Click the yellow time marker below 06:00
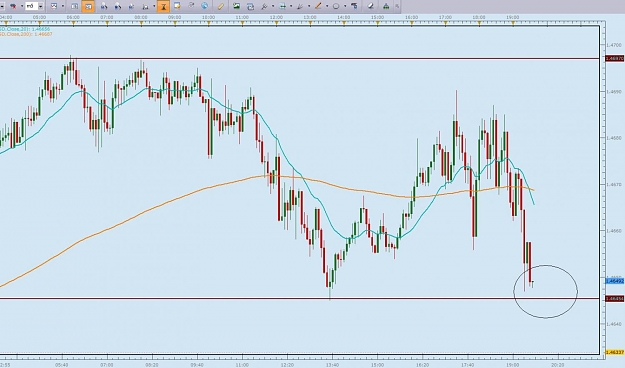The width and height of the screenshot is (625, 368). click(x=73, y=24)
